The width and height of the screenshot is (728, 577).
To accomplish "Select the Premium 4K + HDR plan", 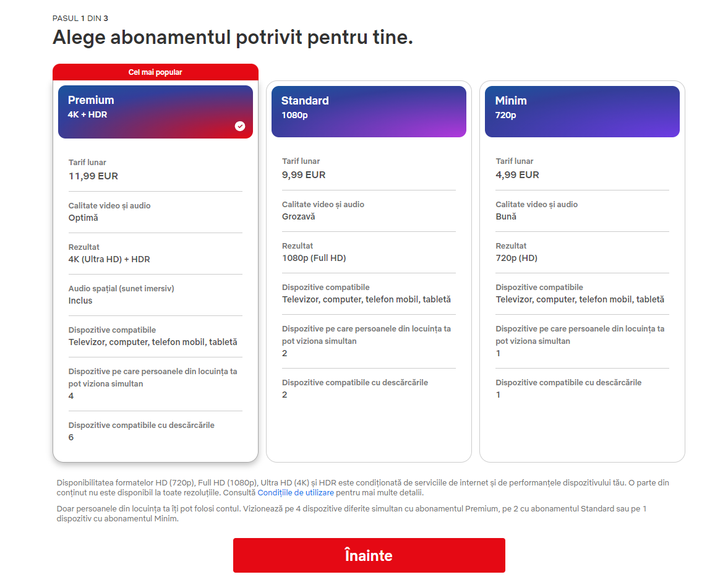I will [155, 111].
